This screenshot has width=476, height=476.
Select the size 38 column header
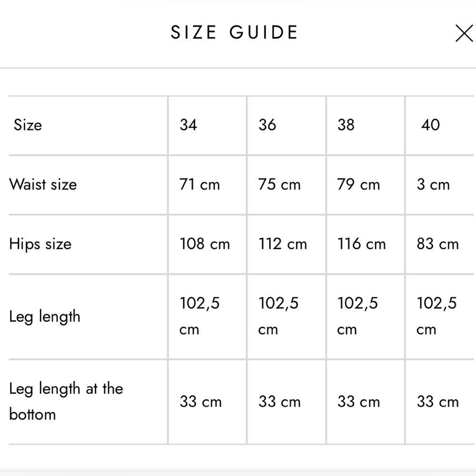coord(346,125)
